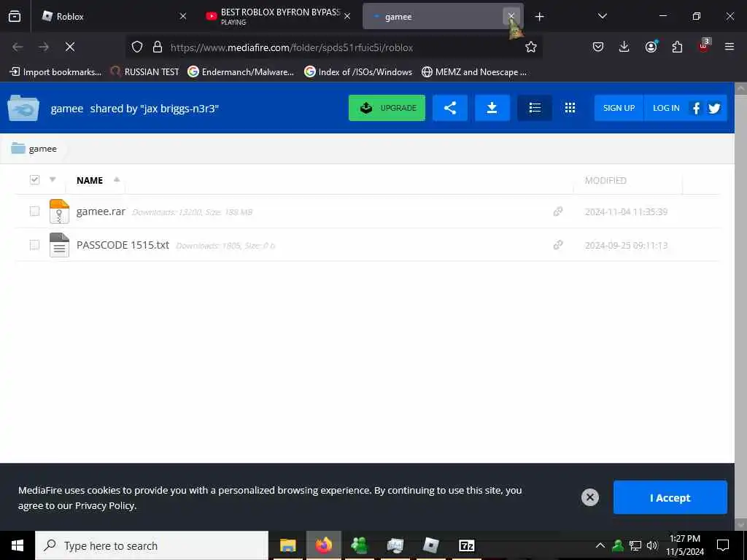
Task: Open Firefox View workspace icon
Action: 15,16
